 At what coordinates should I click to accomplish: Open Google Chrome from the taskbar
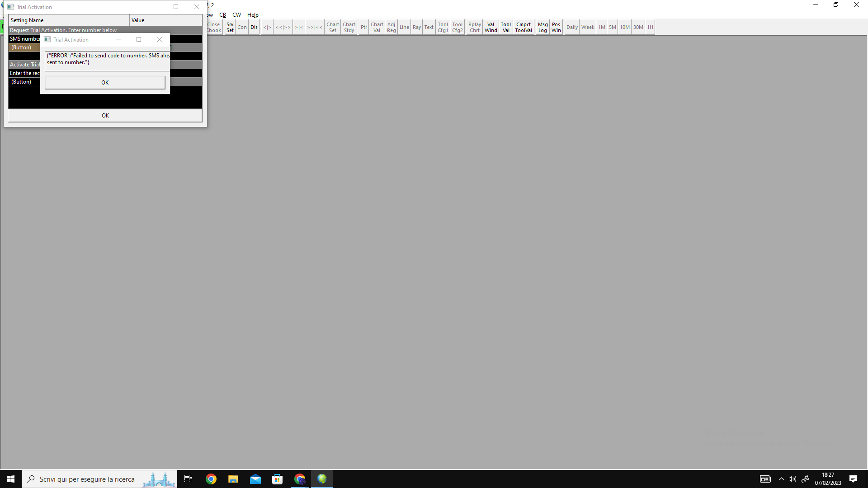pyautogui.click(x=211, y=479)
